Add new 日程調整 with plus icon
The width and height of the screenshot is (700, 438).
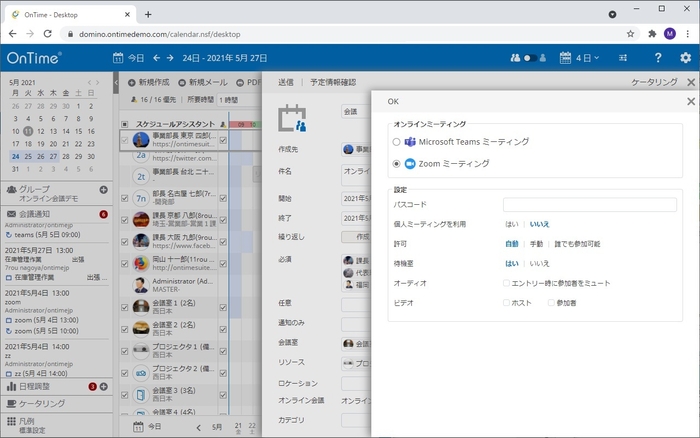click(104, 387)
